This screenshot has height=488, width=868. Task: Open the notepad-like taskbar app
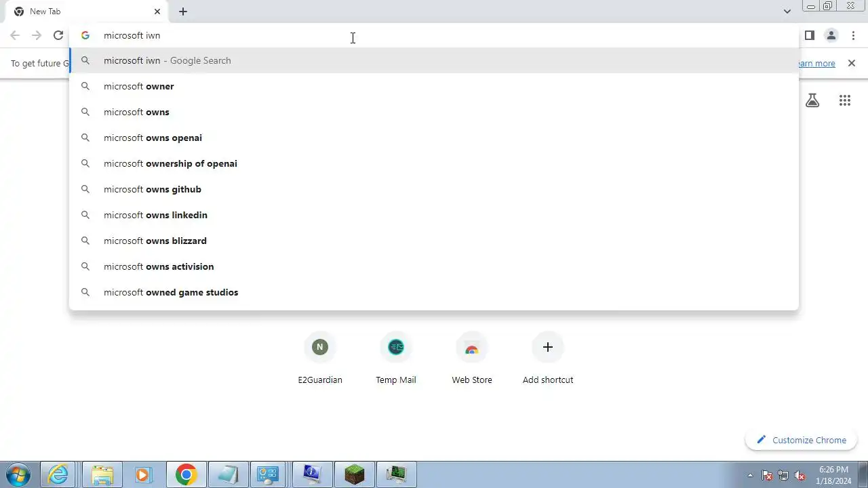(228, 474)
